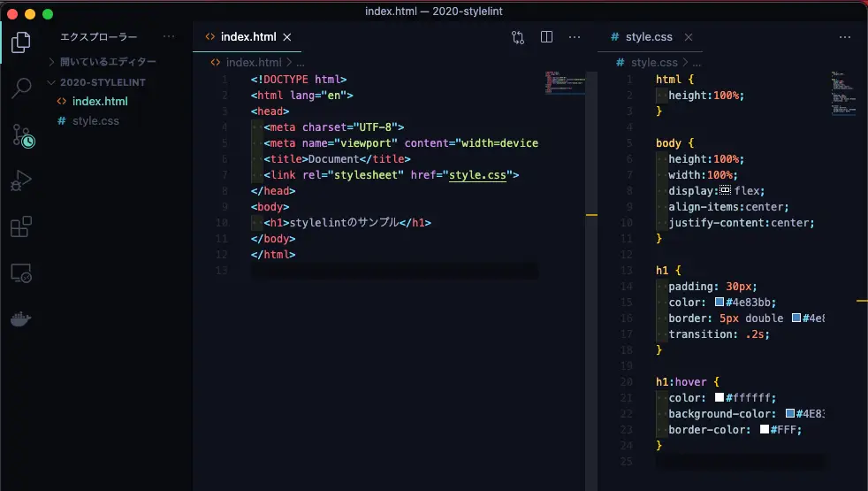868x491 pixels.
Task: Open the Source Control view icon
Action: (x=21, y=135)
